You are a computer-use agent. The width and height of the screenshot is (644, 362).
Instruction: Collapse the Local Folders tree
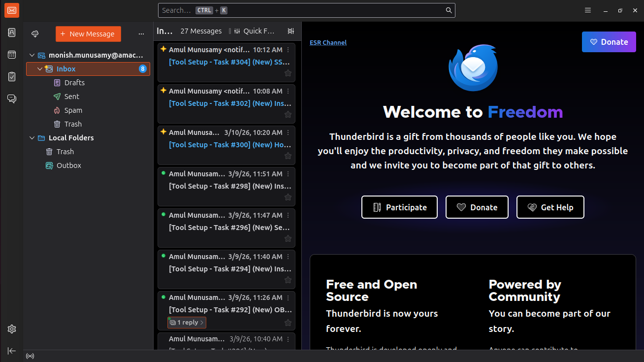[32, 138]
